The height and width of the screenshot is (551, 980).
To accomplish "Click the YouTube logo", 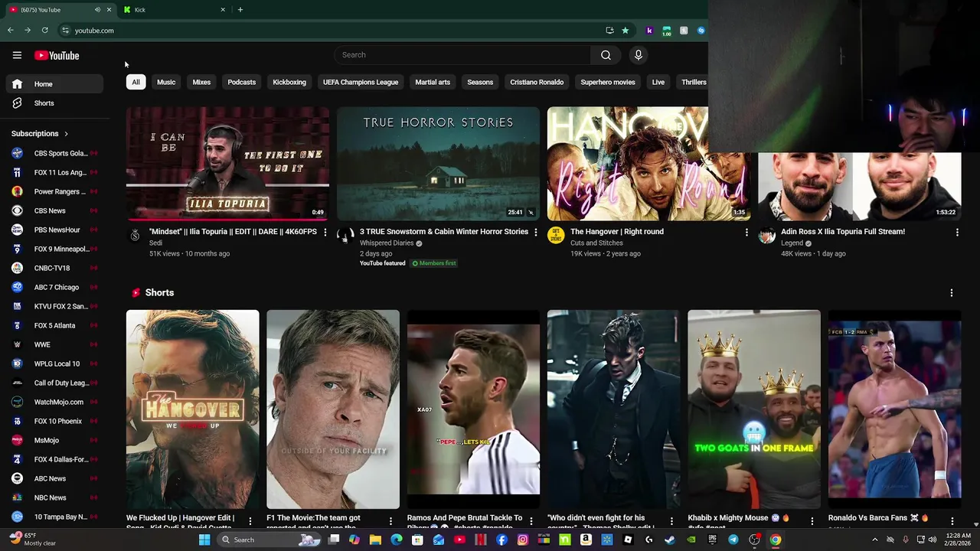I will coord(57,55).
